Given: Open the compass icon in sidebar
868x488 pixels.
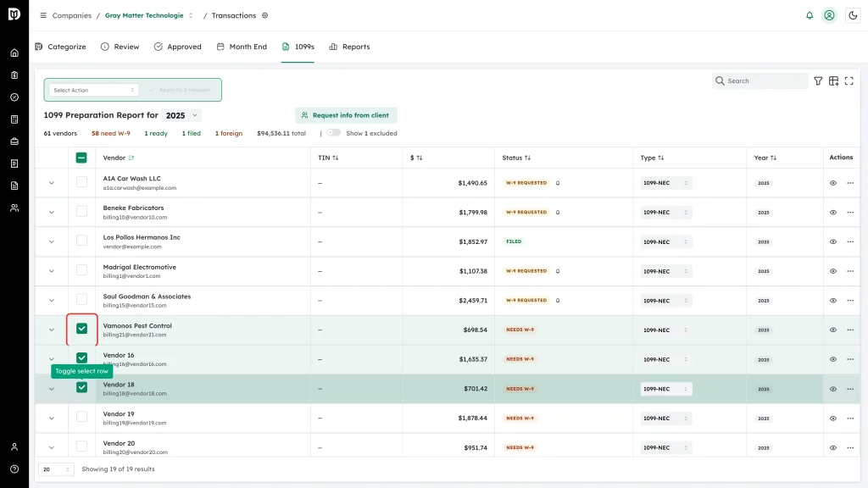Looking at the screenshot, I should [x=14, y=97].
